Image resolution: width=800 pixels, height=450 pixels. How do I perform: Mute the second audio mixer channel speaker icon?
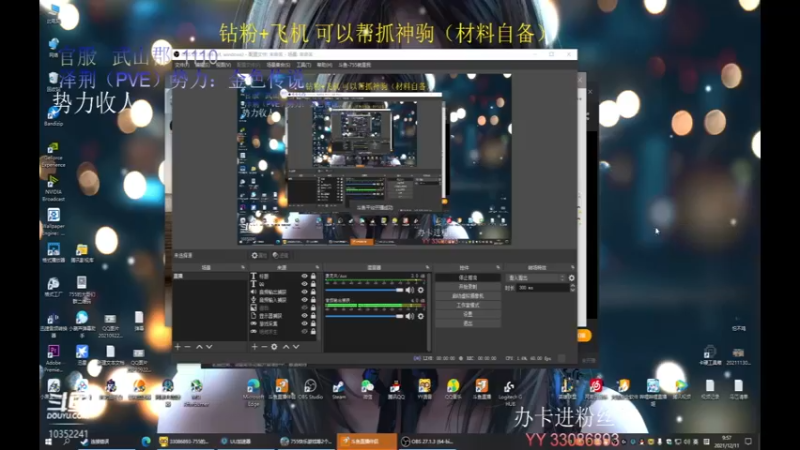(x=410, y=316)
